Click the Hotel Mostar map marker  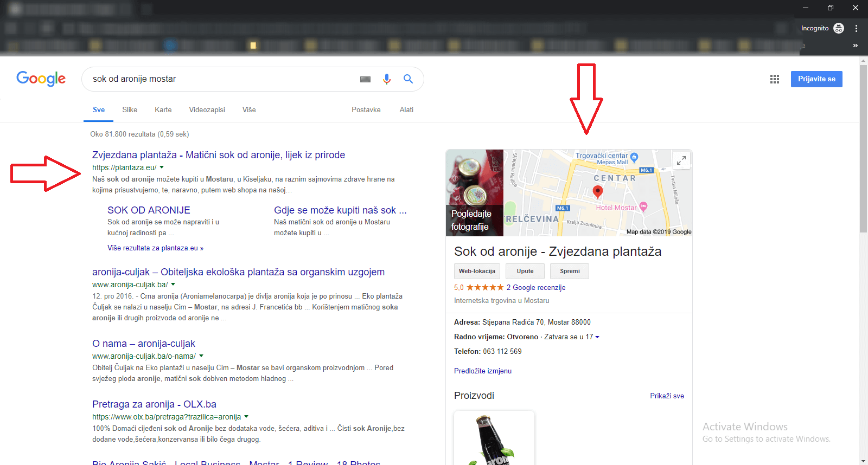(x=643, y=206)
